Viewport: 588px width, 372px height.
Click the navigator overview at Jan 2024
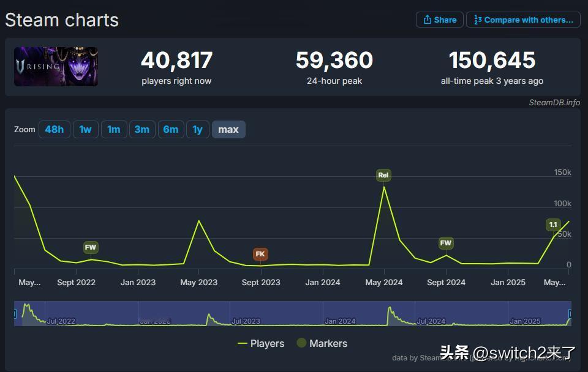(x=340, y=321)
